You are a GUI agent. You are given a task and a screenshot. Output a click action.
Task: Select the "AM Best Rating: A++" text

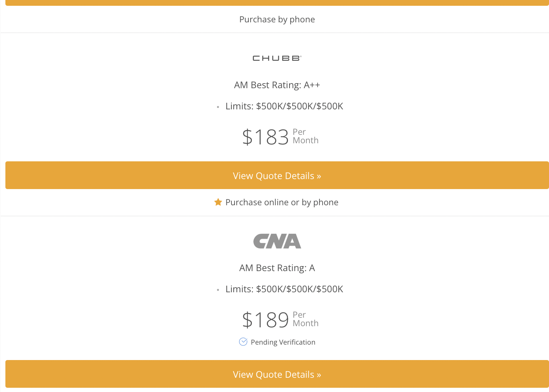pos(277,85)
